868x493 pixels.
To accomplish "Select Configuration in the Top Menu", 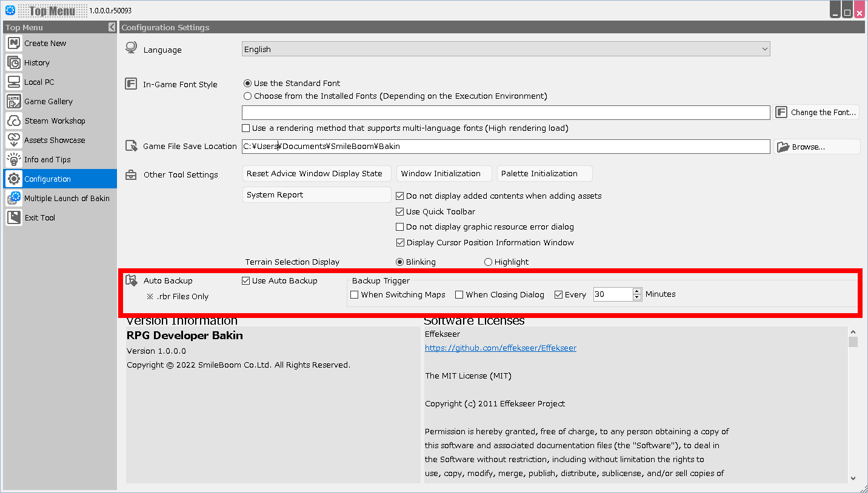I will 47,179.
